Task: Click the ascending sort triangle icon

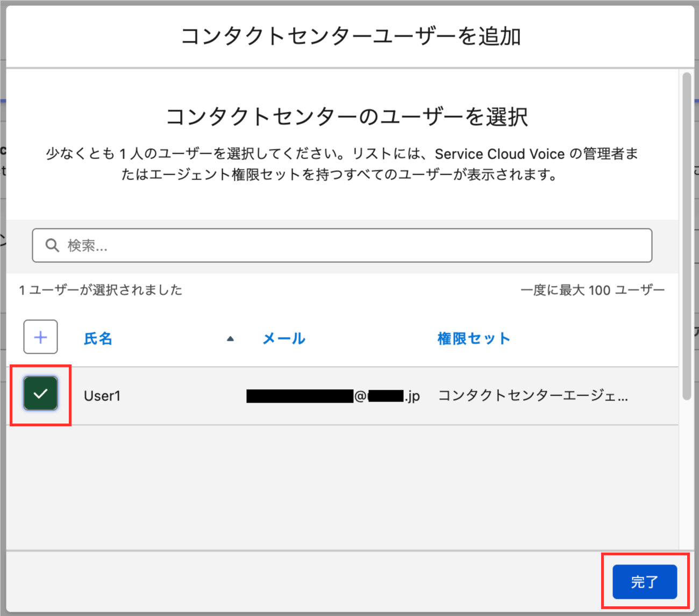Action: click(231, 338)
